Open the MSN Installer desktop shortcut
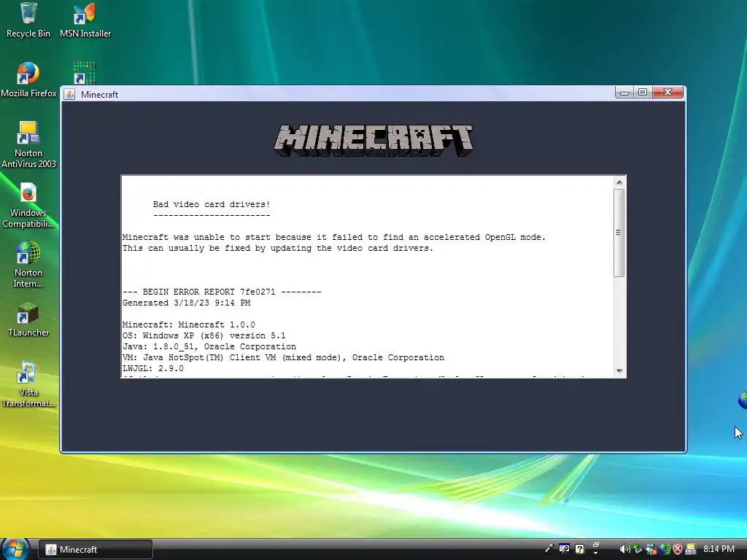The height and width of the screenshot is (560, 747). click(85, 20)
